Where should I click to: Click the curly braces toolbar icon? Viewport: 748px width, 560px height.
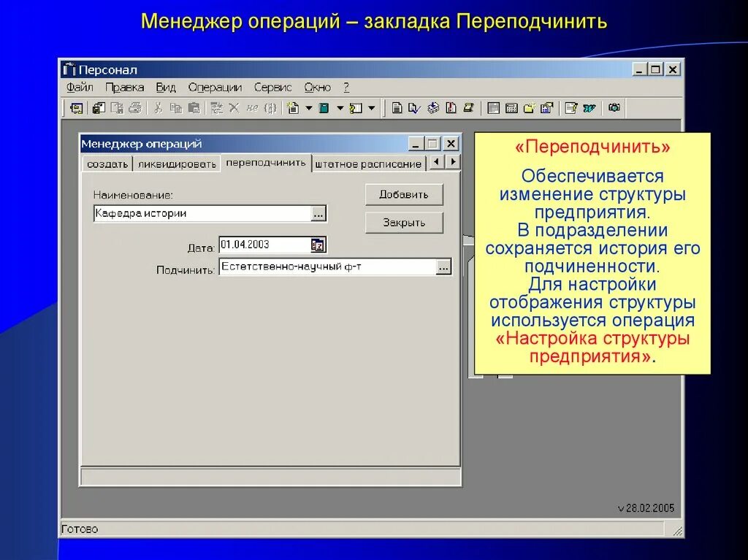click(270, 108)
